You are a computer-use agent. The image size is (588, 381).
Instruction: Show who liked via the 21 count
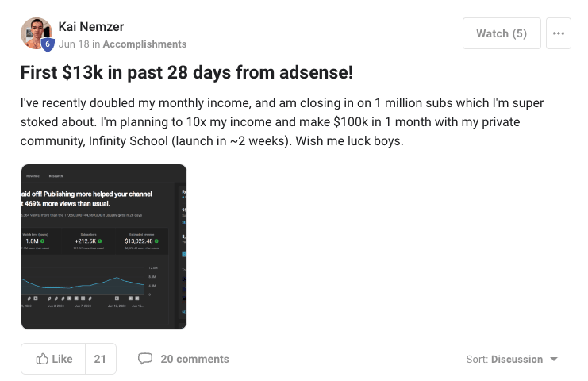(x=100, y=359)
